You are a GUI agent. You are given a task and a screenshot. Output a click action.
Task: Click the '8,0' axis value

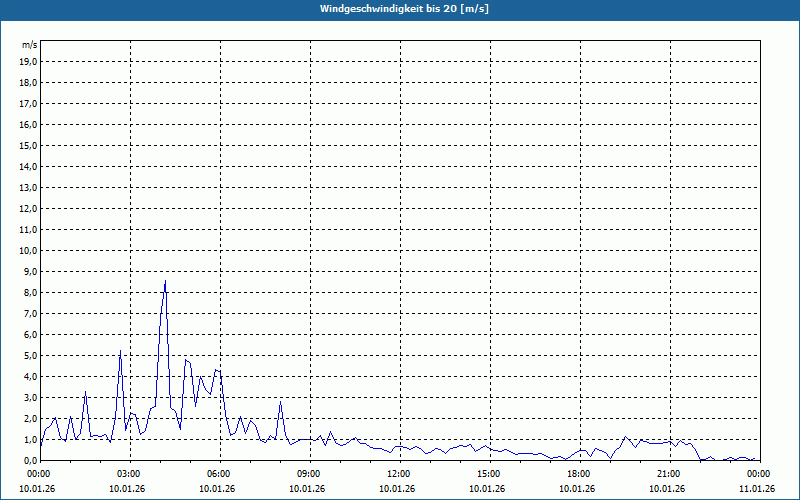coord(30,292)
